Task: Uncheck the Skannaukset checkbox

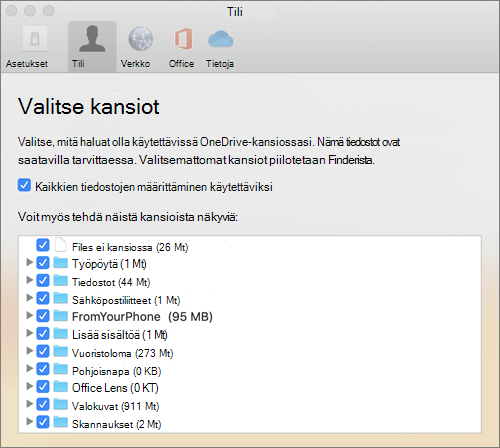Action: 43,422
